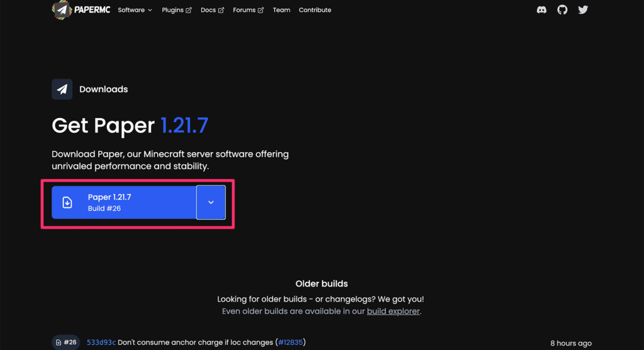Click the 1.21.7 version in the heading
The width and height of the screenshot is (644, 350).
[184, 125]
